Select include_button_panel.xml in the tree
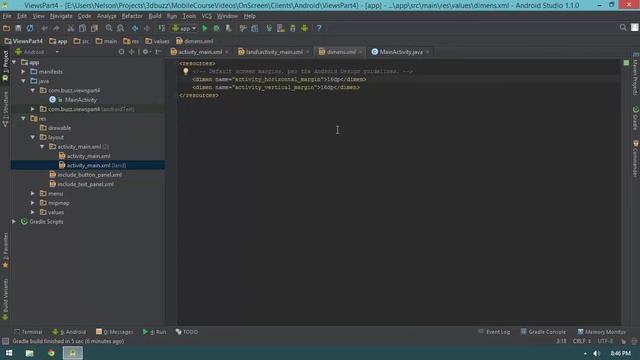 [89, 175]
